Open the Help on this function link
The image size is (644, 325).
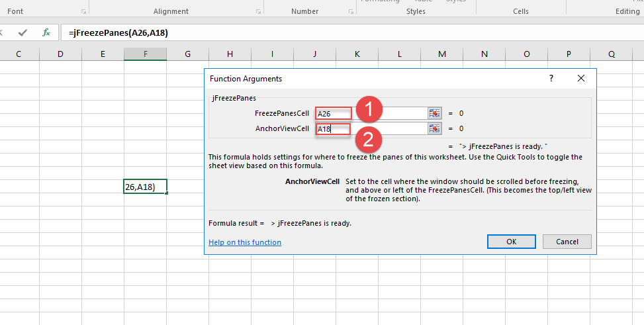(245, 242)
